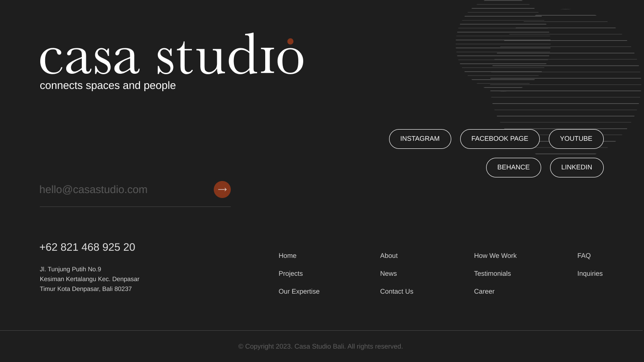Image resolution: width=644 pixels, height=362 pixels.
Task: Click the orange arrow submit button
Action: point(222,189)
